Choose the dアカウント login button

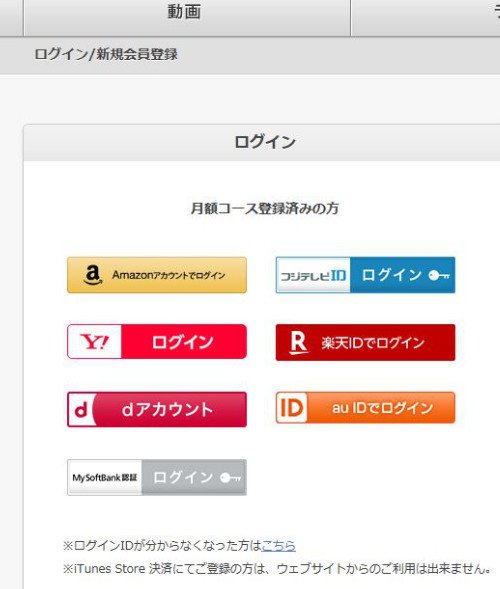click(x=157, y=409)
